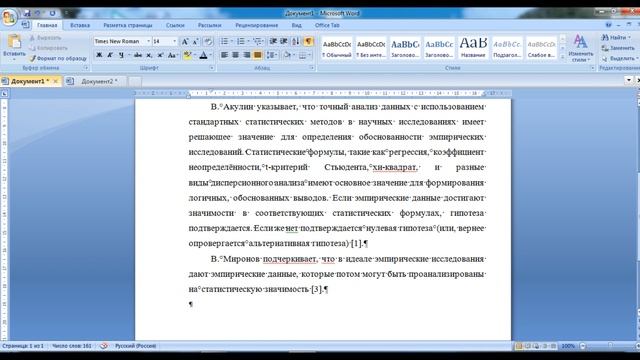Open the Разметка страницы ribbon tab
This screenshot has width=640, height=360.
pyautogui.click(x=128, y=25)
